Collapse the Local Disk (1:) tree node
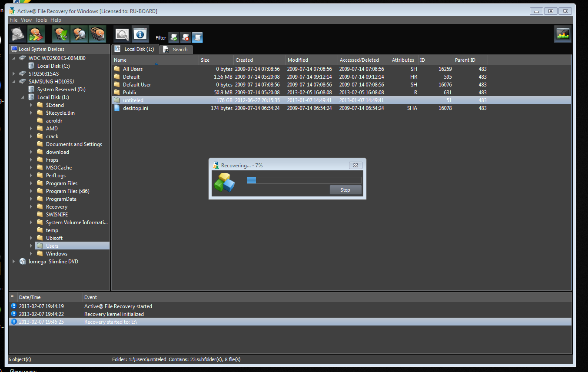Image resolution: width=588 pixels, height=372 pixels. (22, 97)
